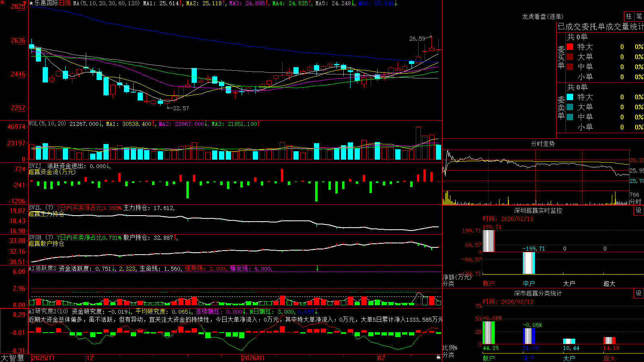The image size is (644, 362).
Task: Click the 超赢主力持仓 legend label
Action: (46, 214)
